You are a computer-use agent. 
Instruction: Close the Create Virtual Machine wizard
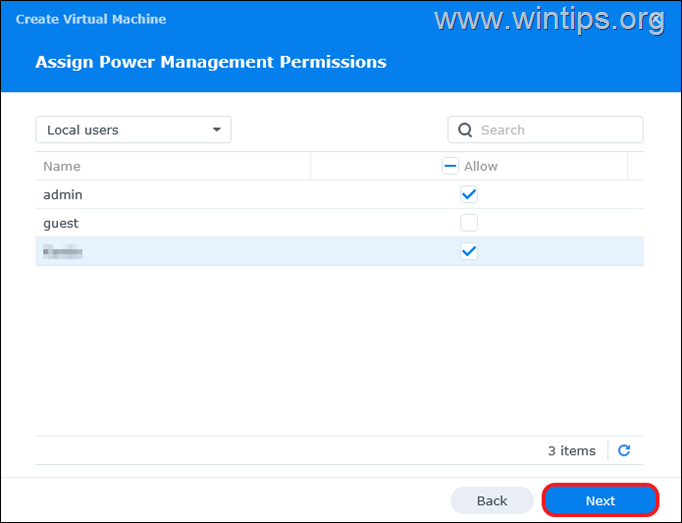point(656,20)
